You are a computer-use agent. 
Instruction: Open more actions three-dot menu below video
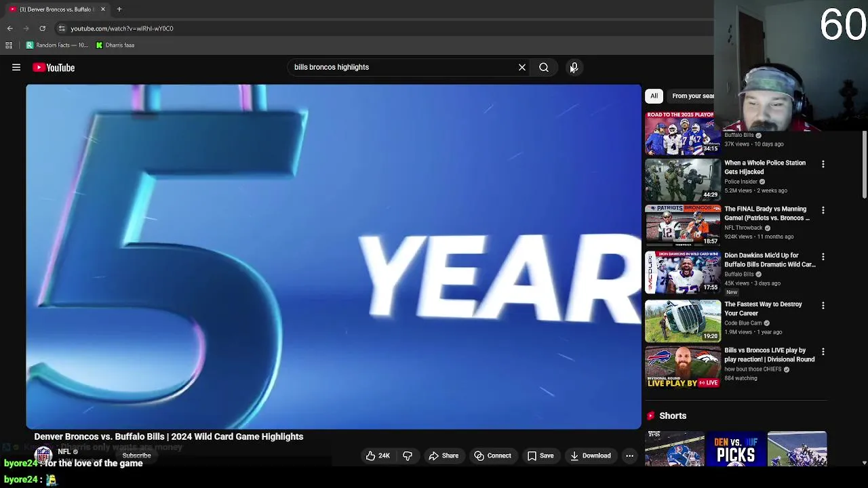(629, 455)
